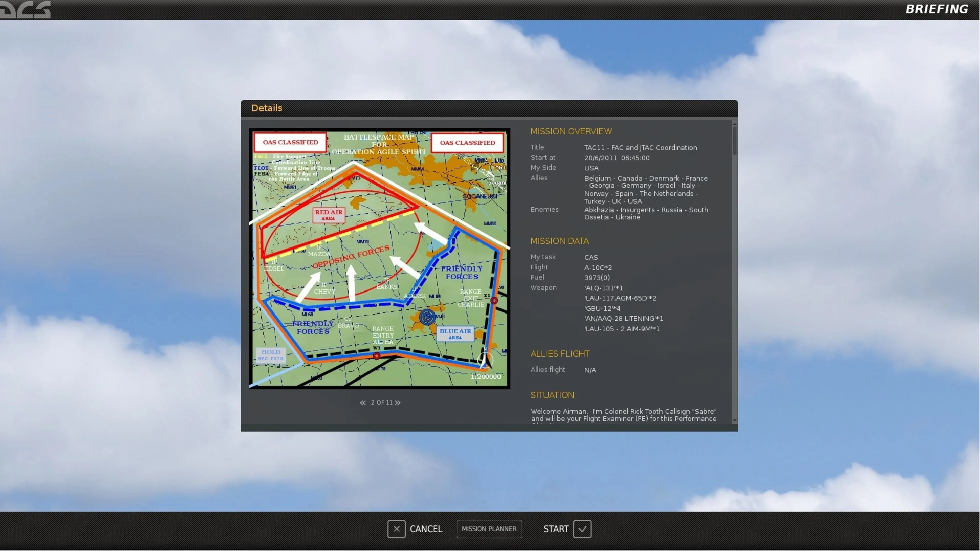Screen dimensions: 980x551
Task: Go to next briefing image arrow
Action: pos(398,403)
